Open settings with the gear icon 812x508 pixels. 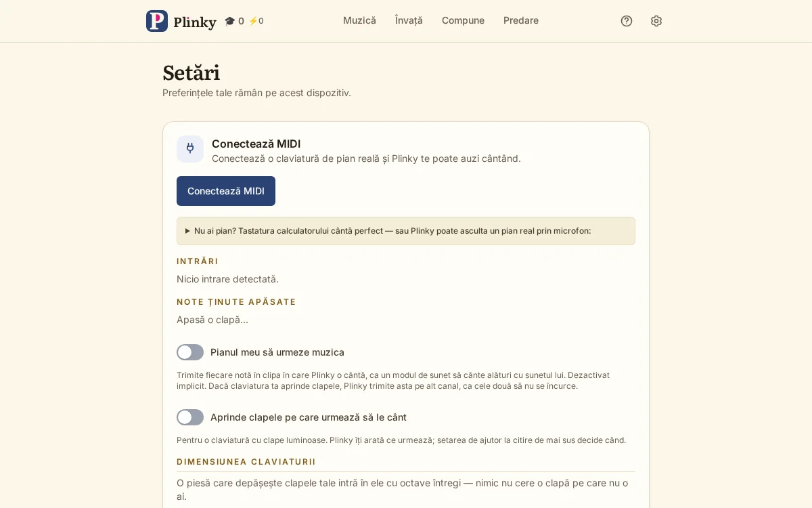pyautogui.click(x=656, y=21)
